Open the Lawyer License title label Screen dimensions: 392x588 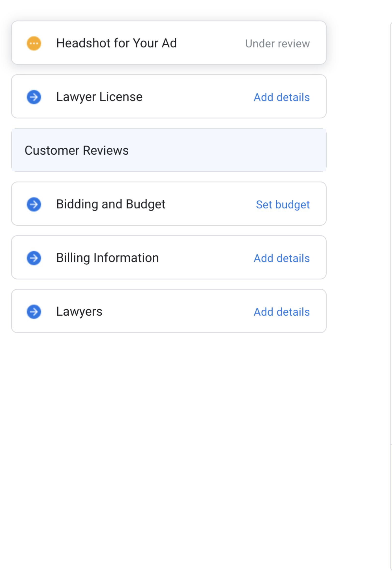coord(99,97)
